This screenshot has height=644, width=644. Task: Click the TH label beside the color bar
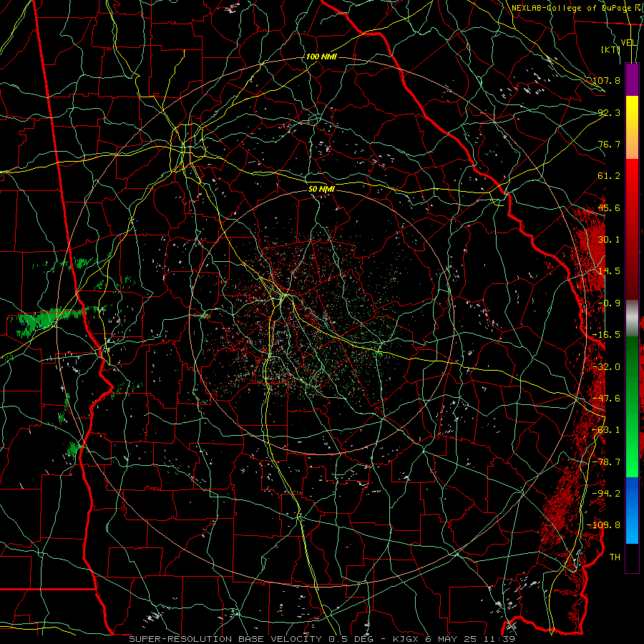615,557
